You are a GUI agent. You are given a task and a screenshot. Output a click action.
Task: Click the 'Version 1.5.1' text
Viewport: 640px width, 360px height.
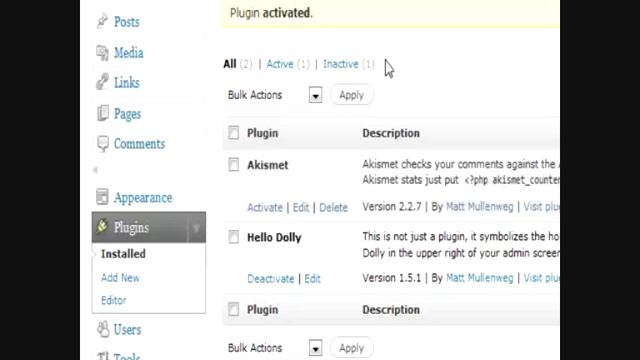[391, 278]
